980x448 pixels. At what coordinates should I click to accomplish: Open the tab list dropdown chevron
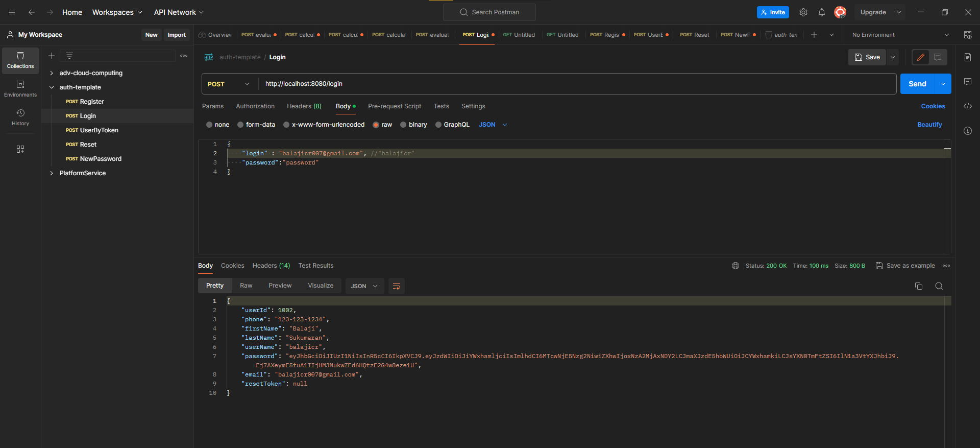pos(831,35)
